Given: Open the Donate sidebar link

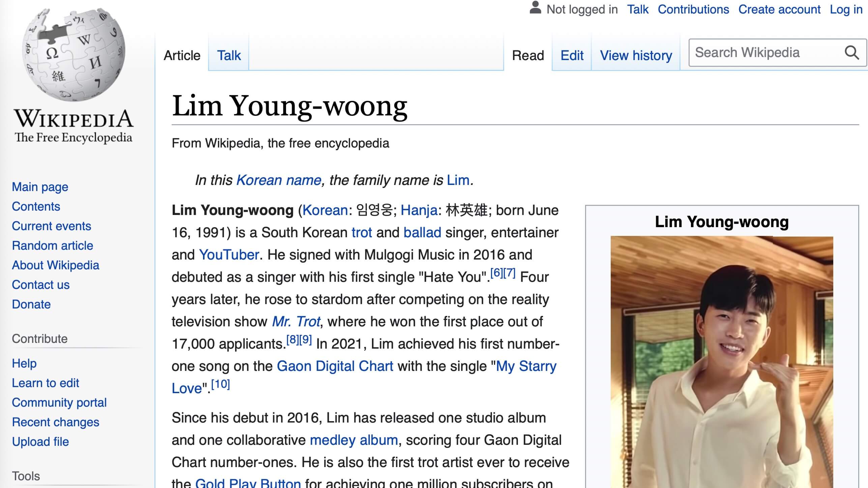Looking at the screenshot, I should tap(31, 304).
